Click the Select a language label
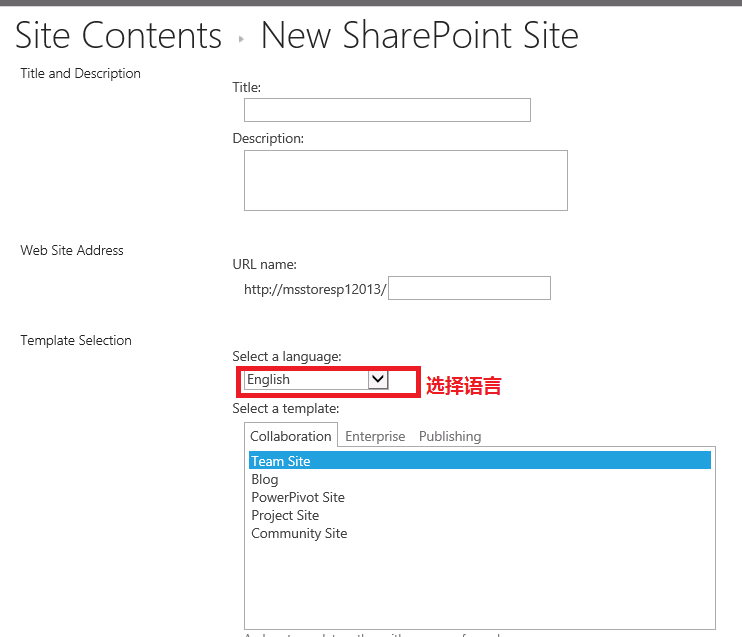The width and height of the screenshot is (742, 637). 287,356
